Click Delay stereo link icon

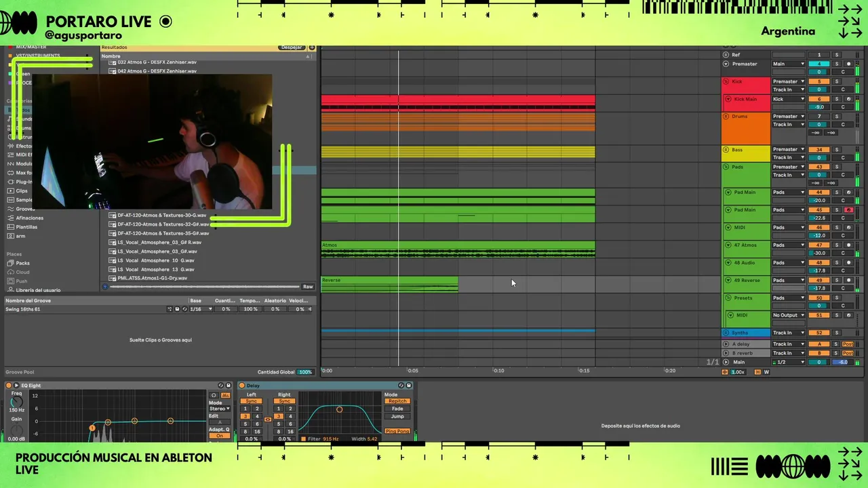point(268,420)
